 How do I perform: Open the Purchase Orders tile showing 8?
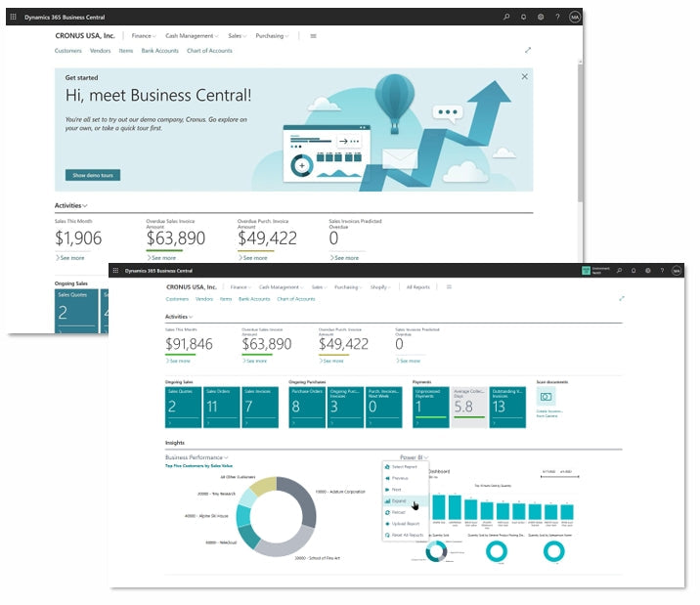click(x=306, y=407)
